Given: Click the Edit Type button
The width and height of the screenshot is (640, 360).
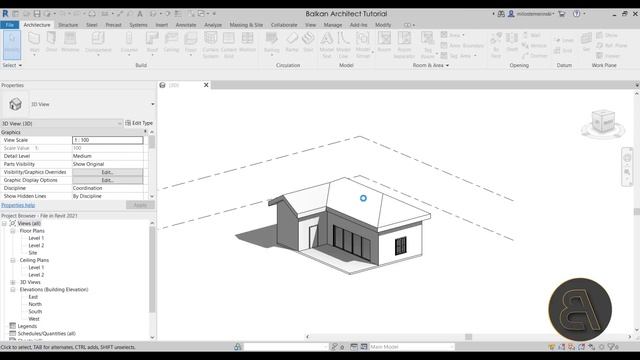Looking at the screenshot, I should tap(139, 123).
